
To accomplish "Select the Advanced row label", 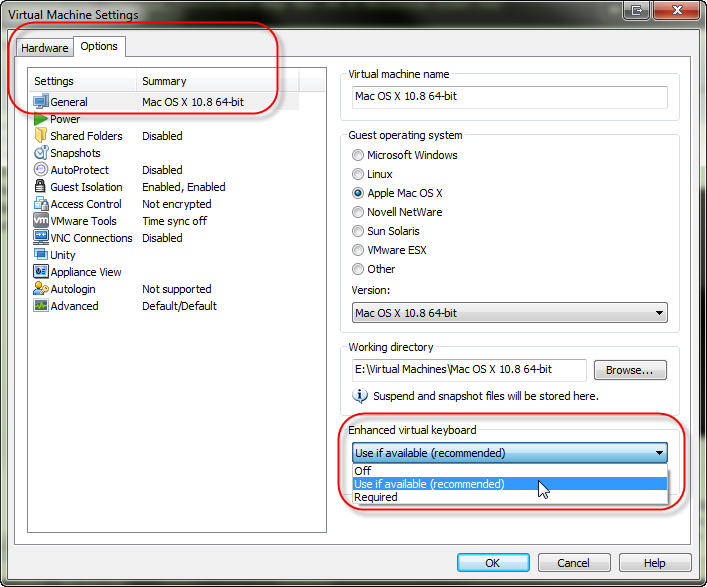I will (74, 306).
